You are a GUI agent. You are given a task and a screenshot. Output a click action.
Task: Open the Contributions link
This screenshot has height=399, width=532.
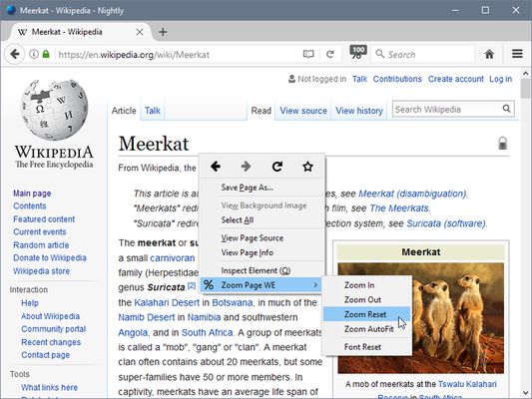click(x=397, y=79)
